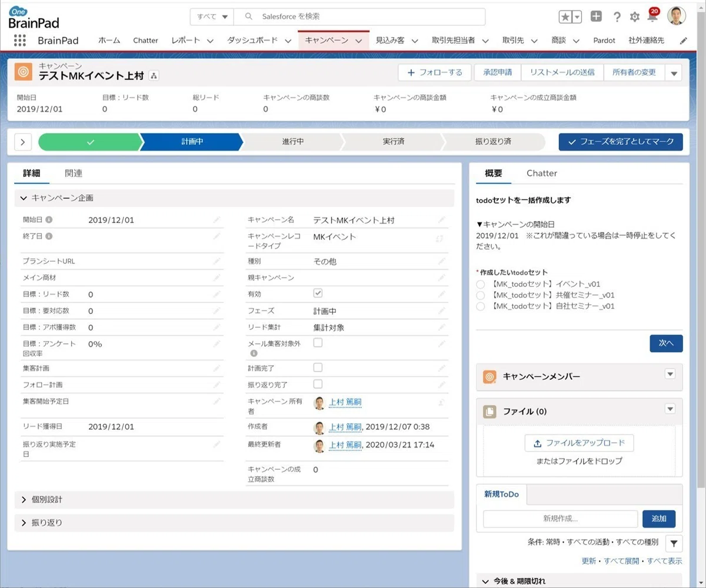Open the Pardot navigation tab
This screenshot has height=588, width=706.
click(x=604, y=41)
